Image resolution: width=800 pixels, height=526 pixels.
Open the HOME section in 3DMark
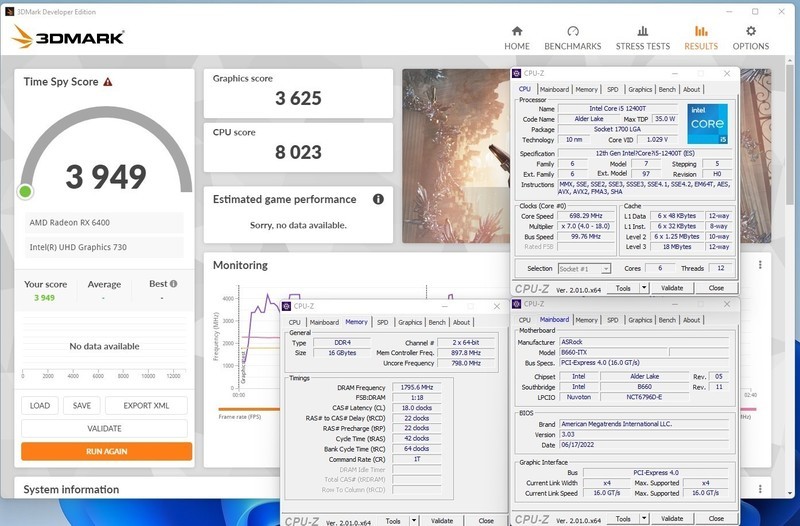(517, 38)
